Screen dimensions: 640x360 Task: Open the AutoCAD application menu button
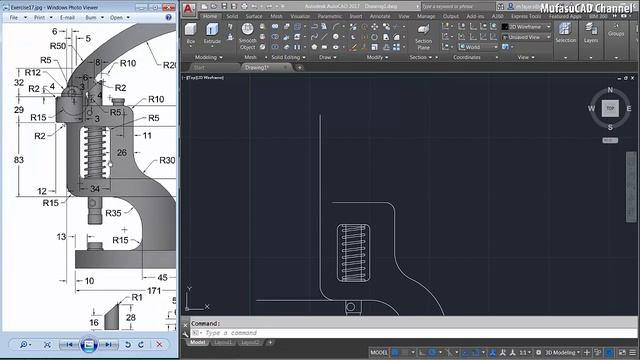coord(189,9)
